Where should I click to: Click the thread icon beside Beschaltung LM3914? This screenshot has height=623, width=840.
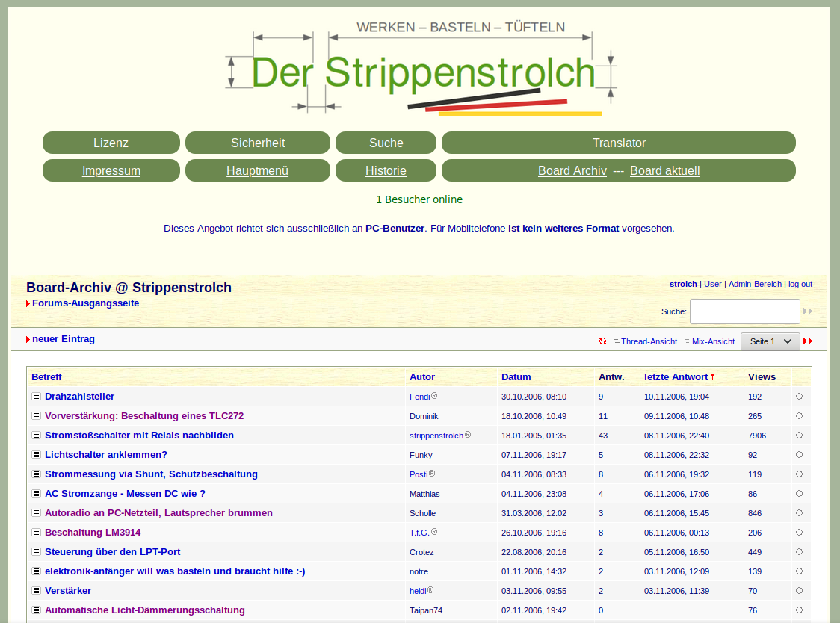coord(36,533)
